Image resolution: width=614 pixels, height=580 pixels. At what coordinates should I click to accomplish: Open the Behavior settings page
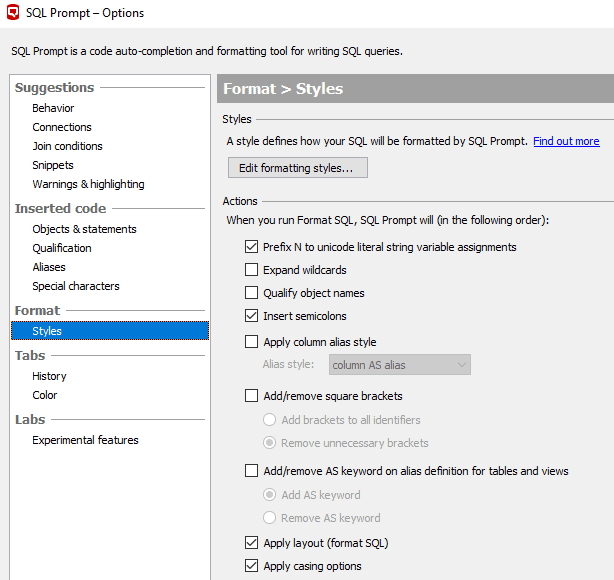click(53, 108)
